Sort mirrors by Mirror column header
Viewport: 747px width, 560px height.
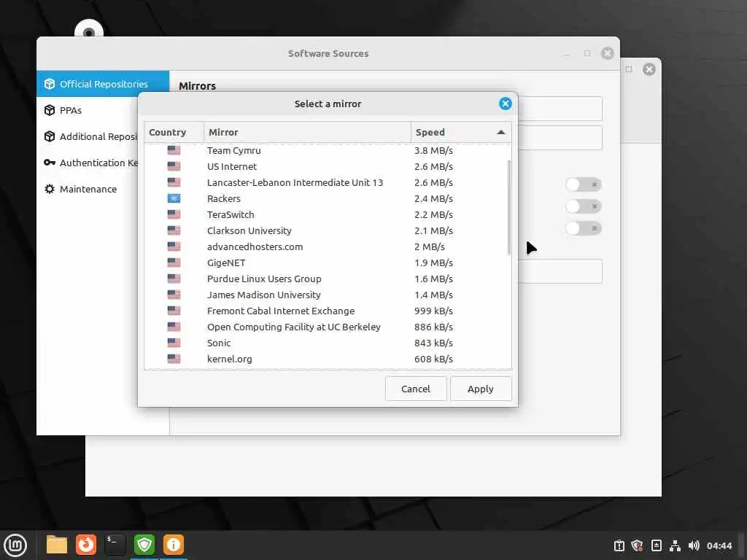click(x=307, y=132)
